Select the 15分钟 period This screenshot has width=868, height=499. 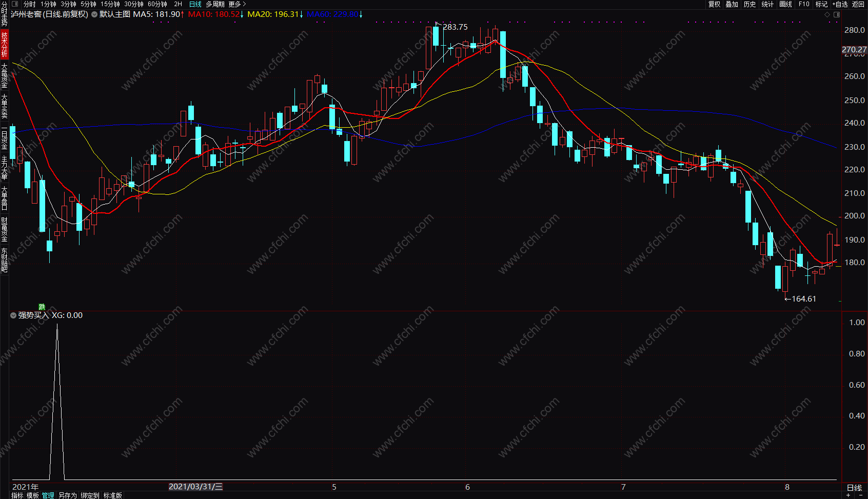point(110,4)
